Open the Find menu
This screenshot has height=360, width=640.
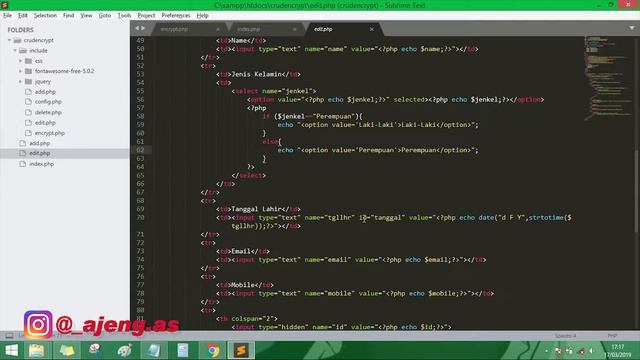pyautogui.click(x=68, y=16)
